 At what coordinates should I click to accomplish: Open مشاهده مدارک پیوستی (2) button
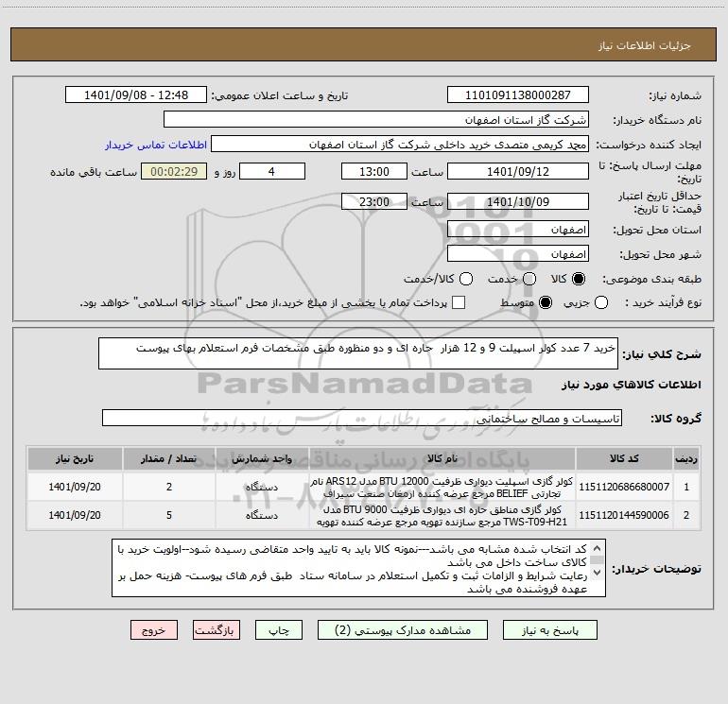pyautogui.click(x=403, y=630)
